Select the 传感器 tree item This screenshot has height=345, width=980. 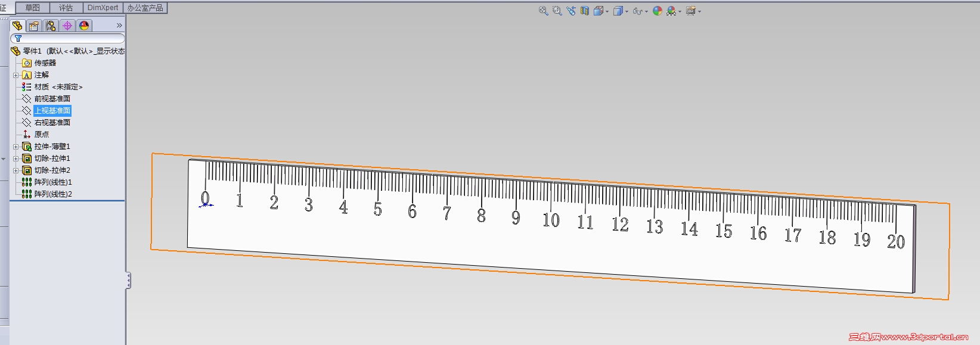click(x=45, y=63)
